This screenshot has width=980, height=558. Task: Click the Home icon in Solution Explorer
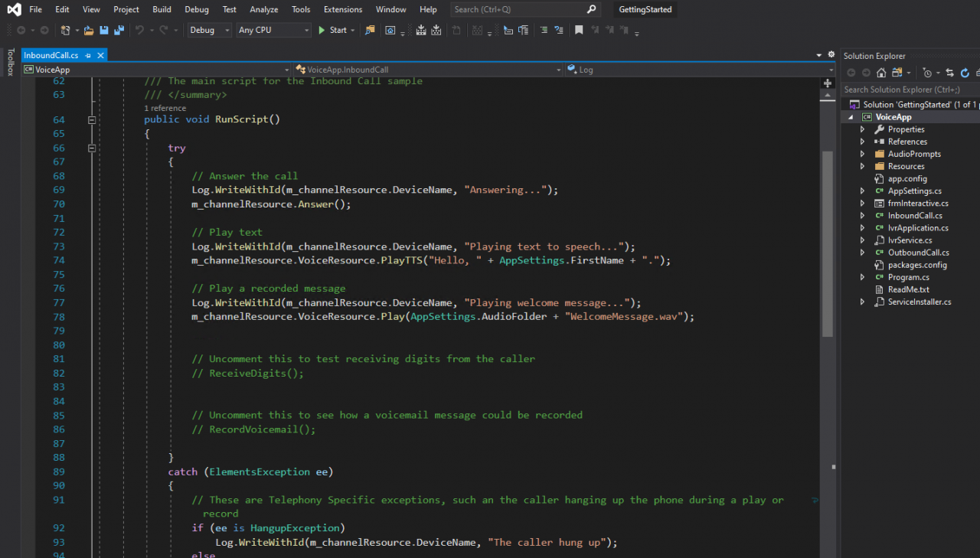(x=881, y=73)
